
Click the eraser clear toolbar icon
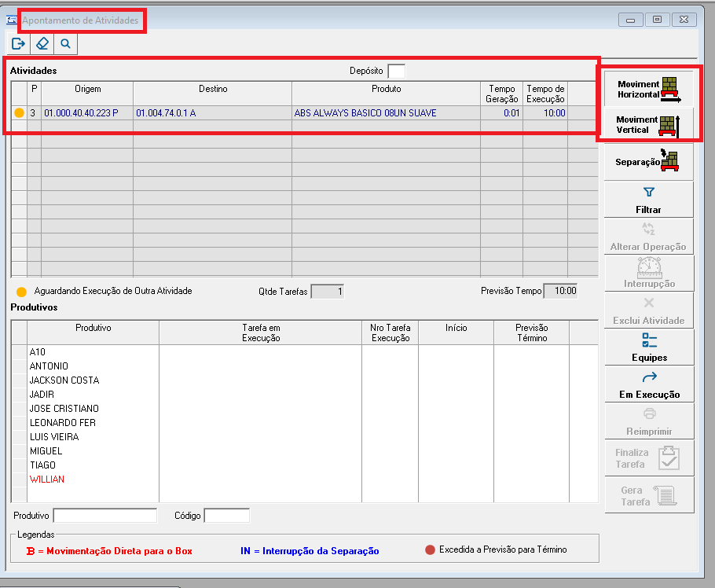42,44
